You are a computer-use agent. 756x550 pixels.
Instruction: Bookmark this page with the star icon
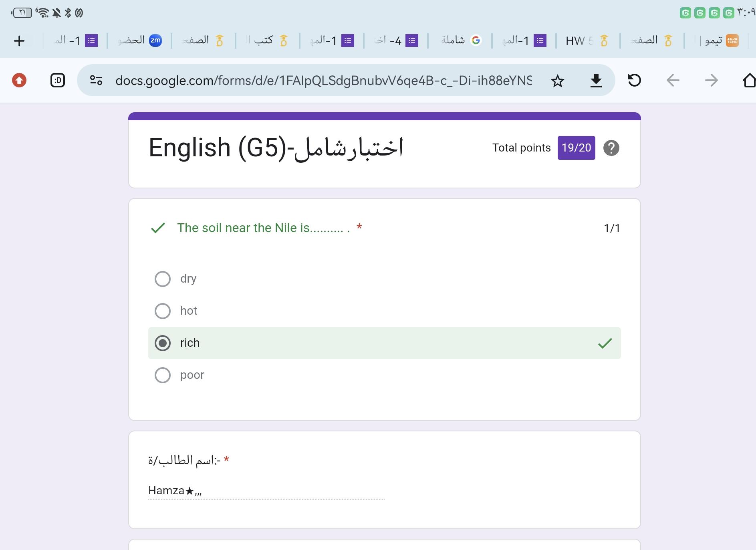pos(557,81)
